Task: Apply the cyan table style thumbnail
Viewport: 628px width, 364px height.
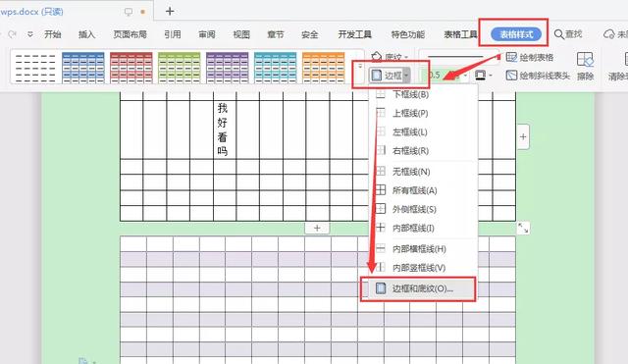Action: [x=276, y=68]
